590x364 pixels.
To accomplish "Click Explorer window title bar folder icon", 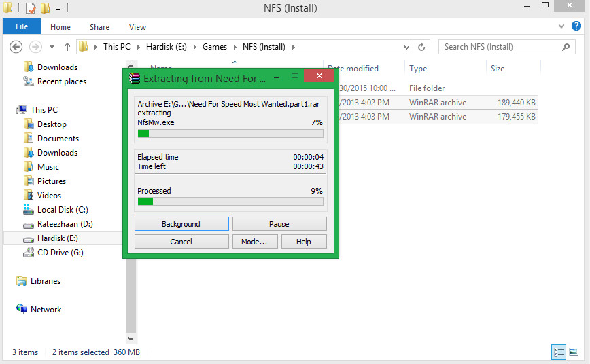I will 7,7.
